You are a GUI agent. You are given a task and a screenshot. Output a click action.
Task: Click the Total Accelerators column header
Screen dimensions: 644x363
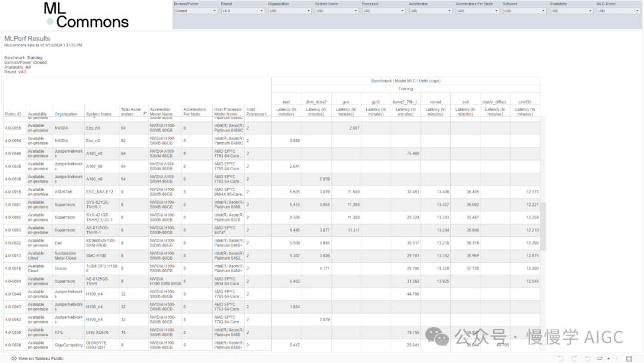coord(131,112)
